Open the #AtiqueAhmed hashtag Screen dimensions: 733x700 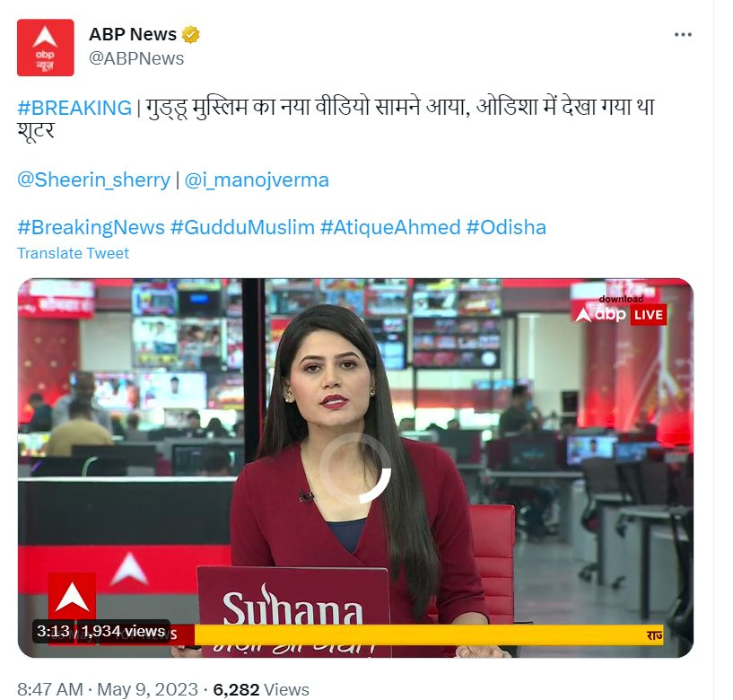click(x=391, y=228)
